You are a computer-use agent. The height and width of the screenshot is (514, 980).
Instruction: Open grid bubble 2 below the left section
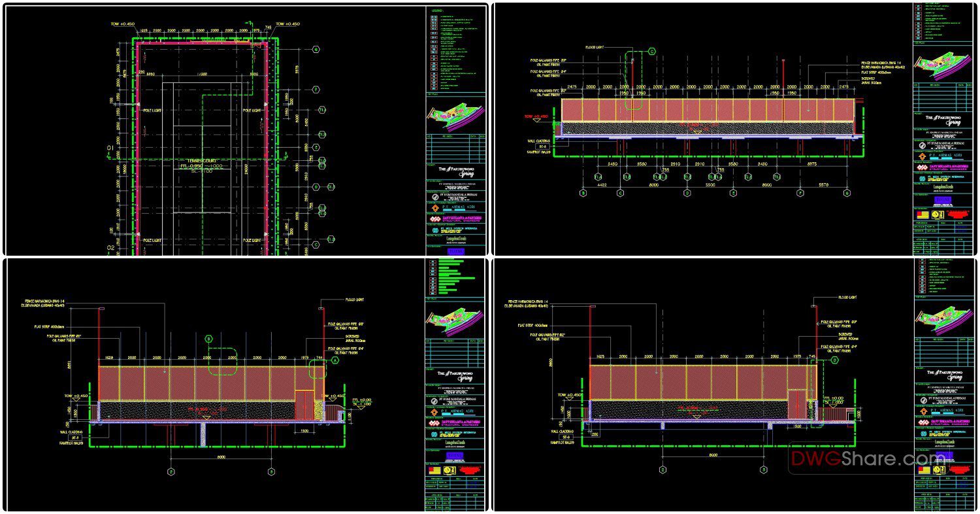click(x=171, y=470)
